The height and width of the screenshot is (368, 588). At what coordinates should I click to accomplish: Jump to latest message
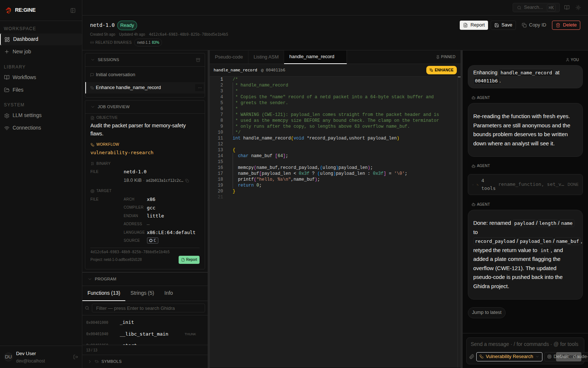pyautogui.click(x=487, y=312)
